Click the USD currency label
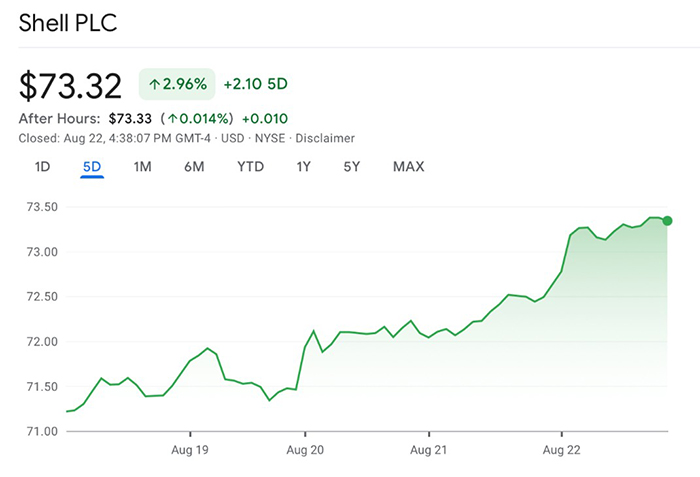700x477 pixels. click(x=233, y=138)
